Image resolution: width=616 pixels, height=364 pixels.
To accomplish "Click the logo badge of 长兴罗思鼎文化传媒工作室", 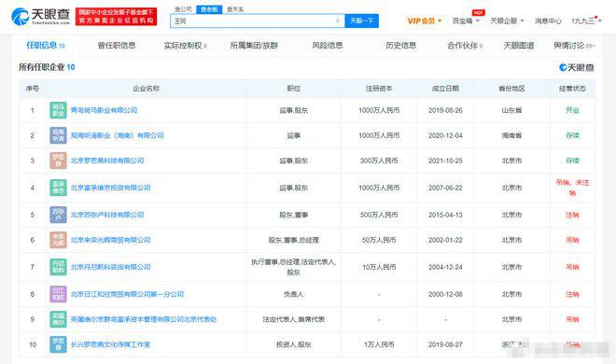I will [x=58, y=344].
